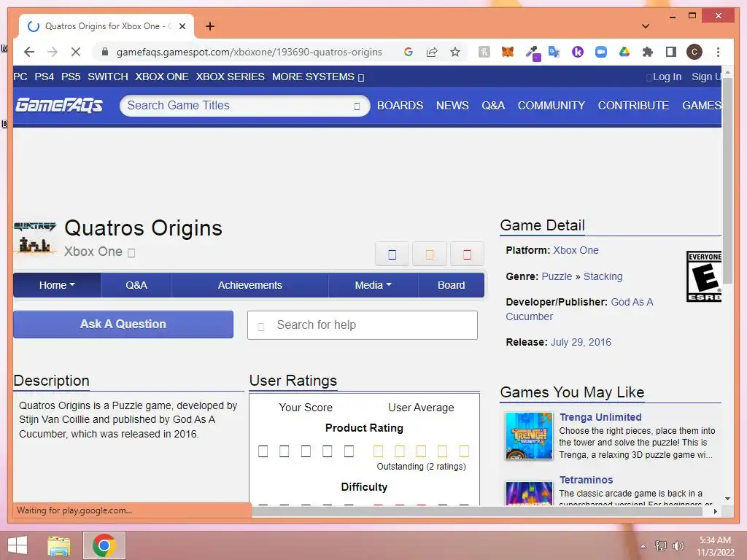Viewport: 747px width, 560px height.
Task: Click the ESRB Everyone rating image
Action: [x=704, y=276]
